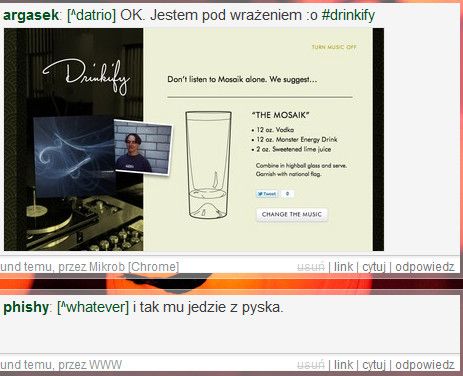Reply to argasek's post with odpowiedz
The width and height of the screenshot is (463, 376).
425,267
